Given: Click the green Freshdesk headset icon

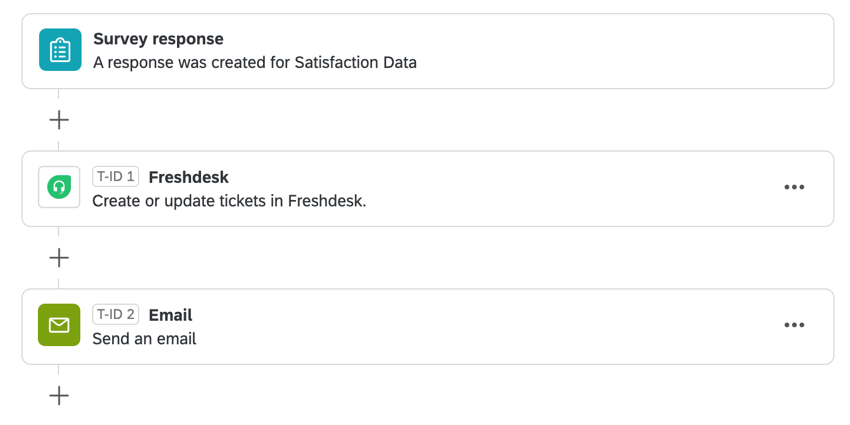Looking at the screenshot, I should 59,187.
